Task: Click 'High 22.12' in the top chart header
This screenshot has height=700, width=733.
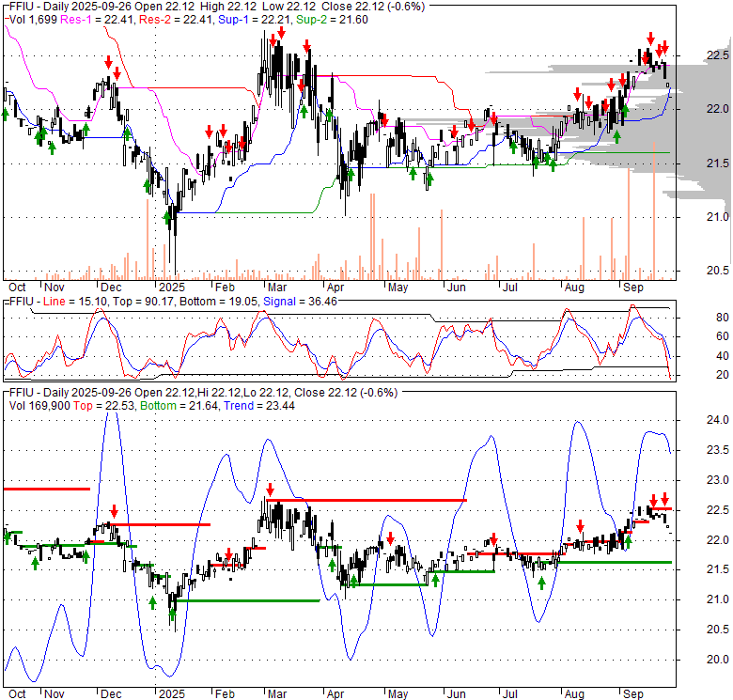Action: click(x=227, y=7)
